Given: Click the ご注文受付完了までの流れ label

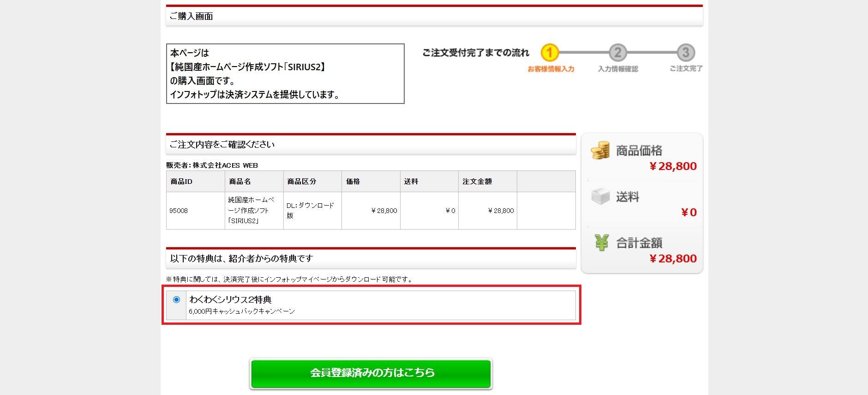Looking at the screenshot, I should [476, 53].
